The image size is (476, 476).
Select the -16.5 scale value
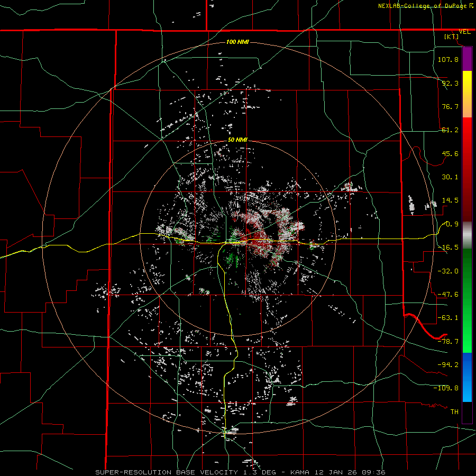(448, 248)
